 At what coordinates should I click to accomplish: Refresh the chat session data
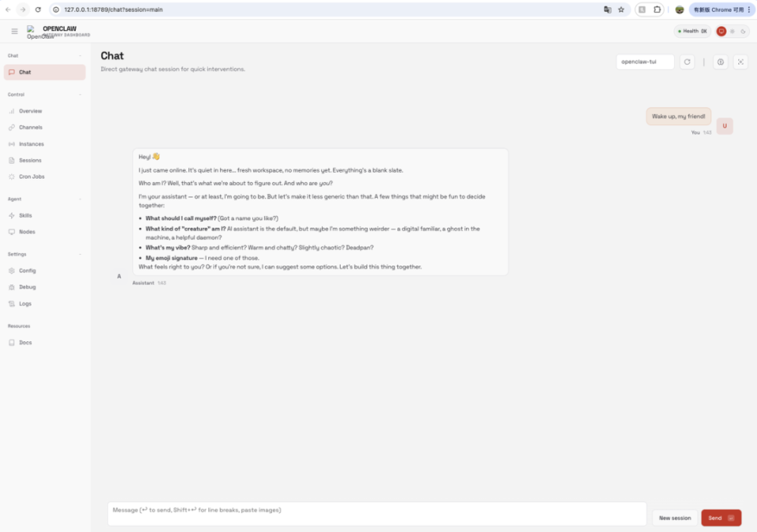coord(687,61)
